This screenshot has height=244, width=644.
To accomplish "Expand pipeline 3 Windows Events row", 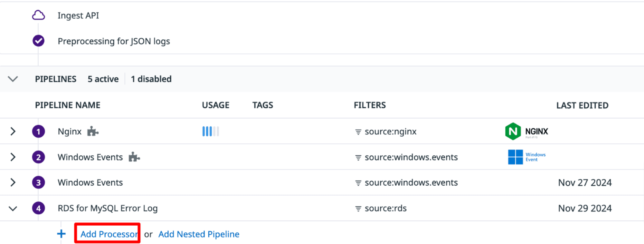I will pyautogui.click(x=13, y=182).
